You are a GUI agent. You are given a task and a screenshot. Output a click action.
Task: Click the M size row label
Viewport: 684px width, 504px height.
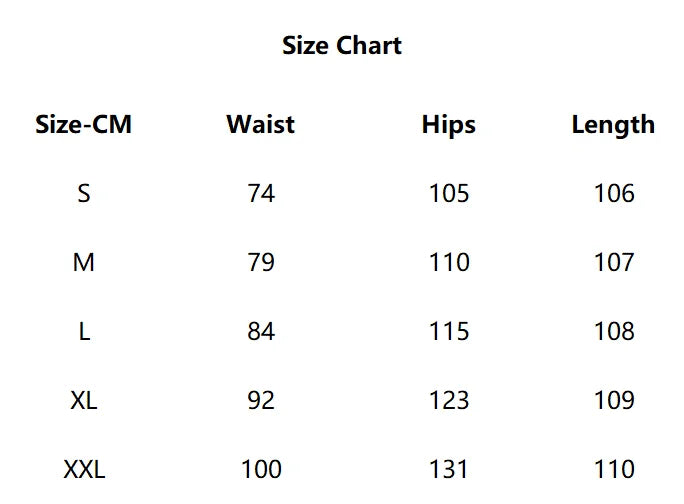point(84,263)
